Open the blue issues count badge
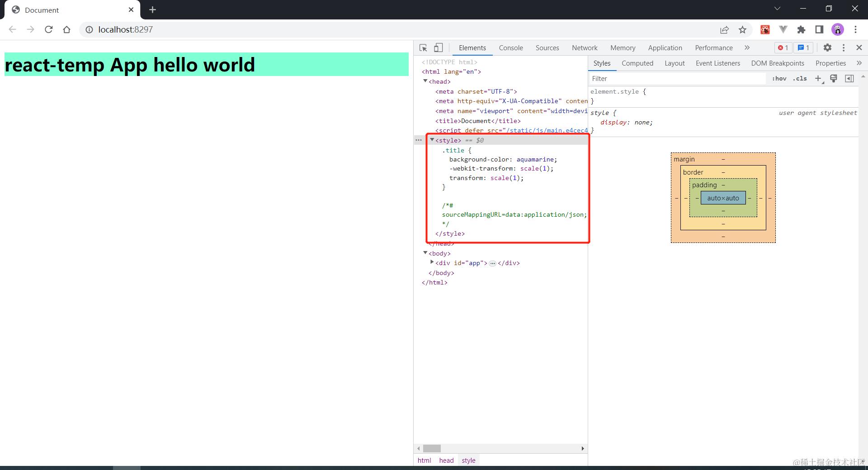The width and height of the screenshot is (868, 470). 803,48
